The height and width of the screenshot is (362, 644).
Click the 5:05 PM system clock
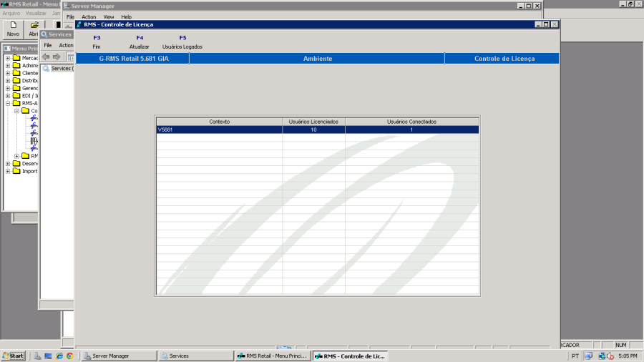(x=628, y=356)
